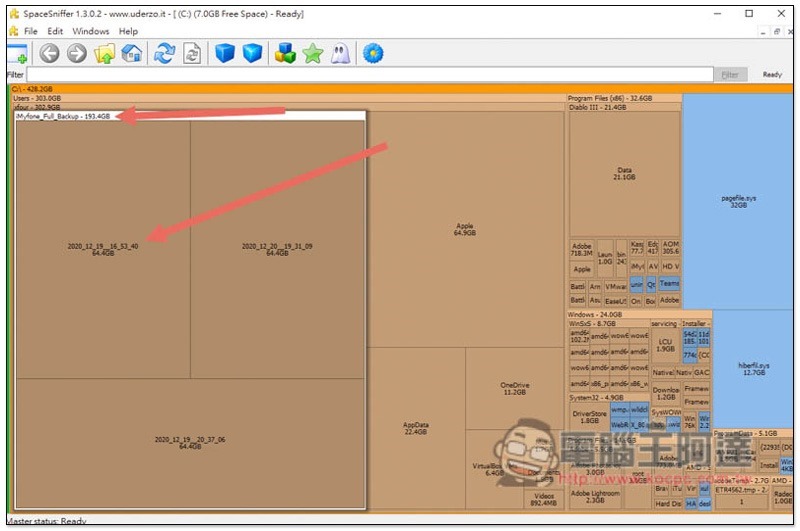Click the Go Back arrow icon
The image size is (800, 531).
click(x=50, y=53)
